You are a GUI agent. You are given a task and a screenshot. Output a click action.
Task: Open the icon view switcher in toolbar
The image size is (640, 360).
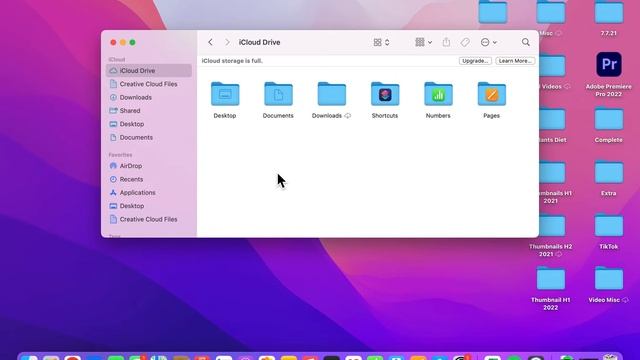[x=381, y=42]
